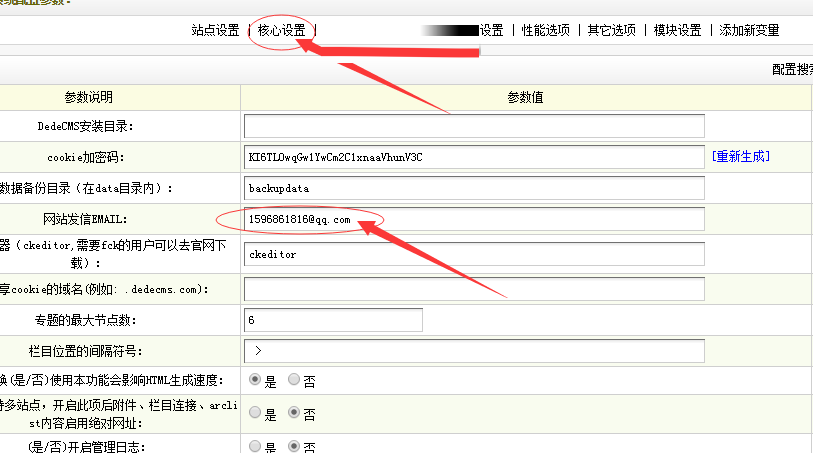Click the 重新生成 link beside cookie code
The image size is (813, 453).
[x=741, y=157]
